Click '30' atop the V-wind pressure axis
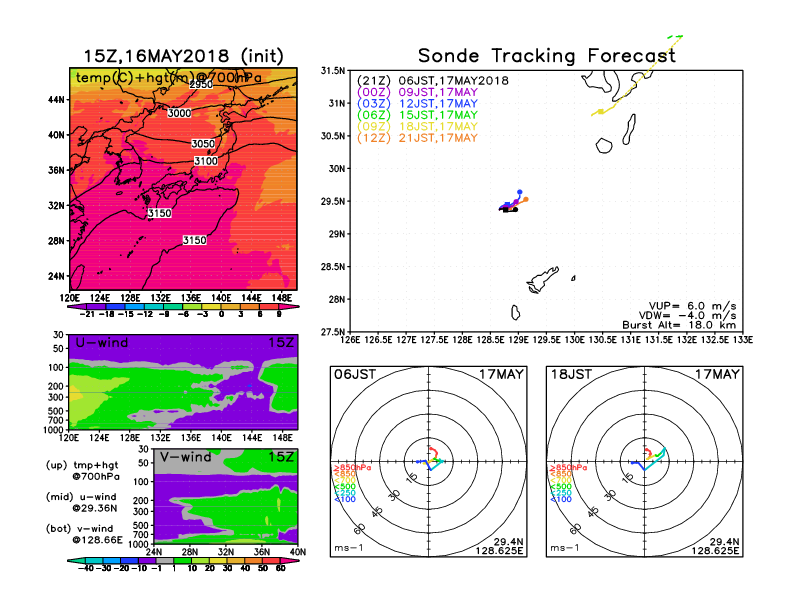Viewport: 792px width, 612px height. click(x=143, y=449)
